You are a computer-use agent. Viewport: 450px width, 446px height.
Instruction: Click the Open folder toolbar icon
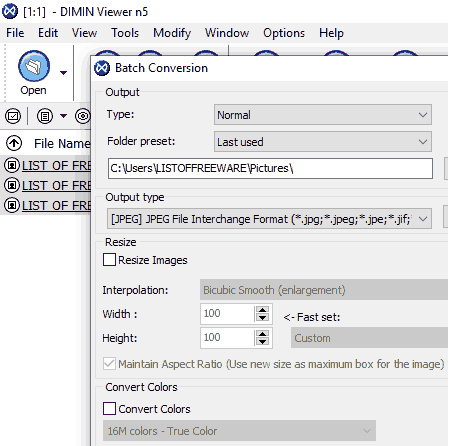tap(34, 66)
